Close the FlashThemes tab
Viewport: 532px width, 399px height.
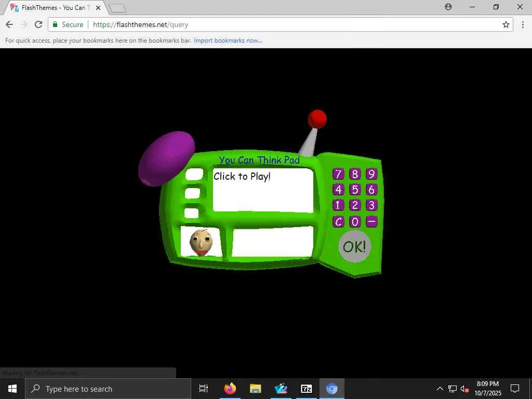point(98,7)
